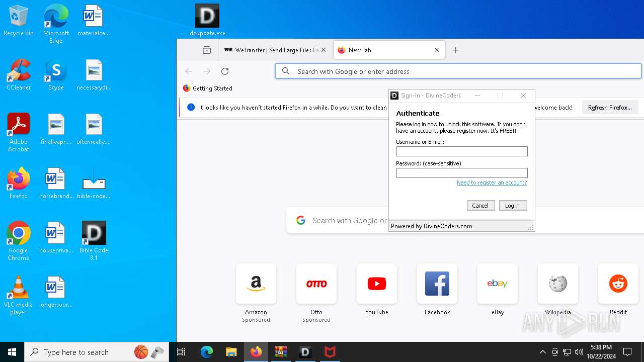Open Microsoft Edge desktop shortcut

pos(56,24)
